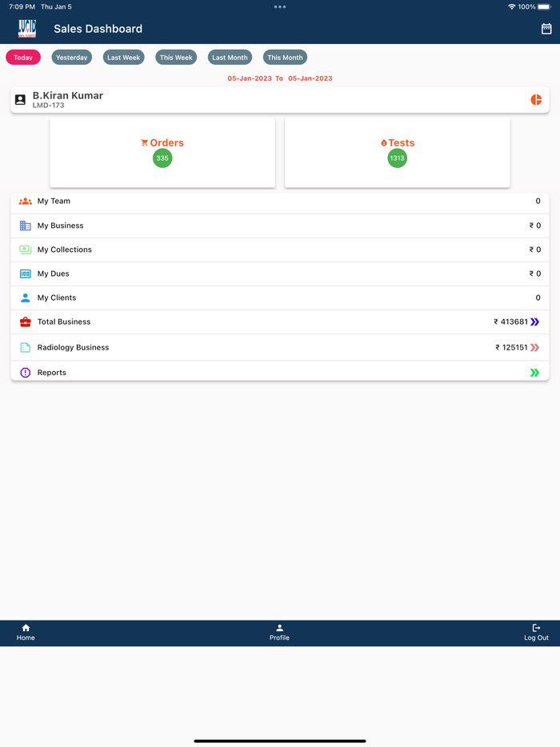Click the ₹ 125151 radiology amount

(511, 348)
